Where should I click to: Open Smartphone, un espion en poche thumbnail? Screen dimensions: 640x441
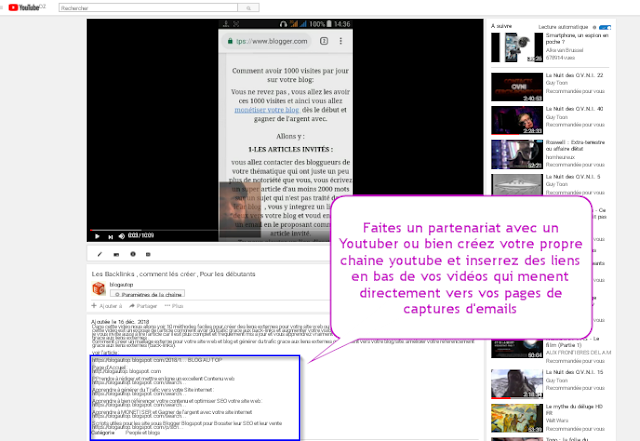click(x=517, y=47)
